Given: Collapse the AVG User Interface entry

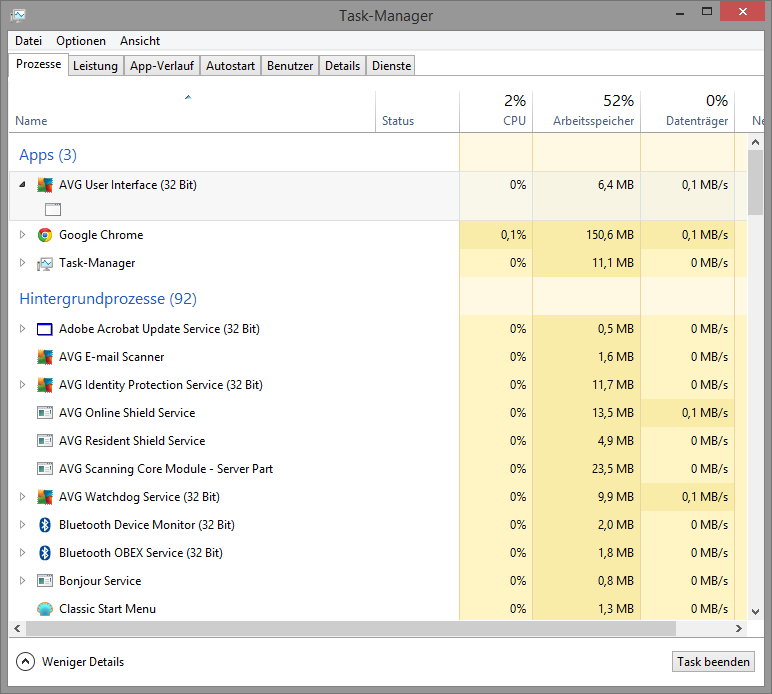Looking at the screenshot, I should pyautogui.click(x=22, y=185).
